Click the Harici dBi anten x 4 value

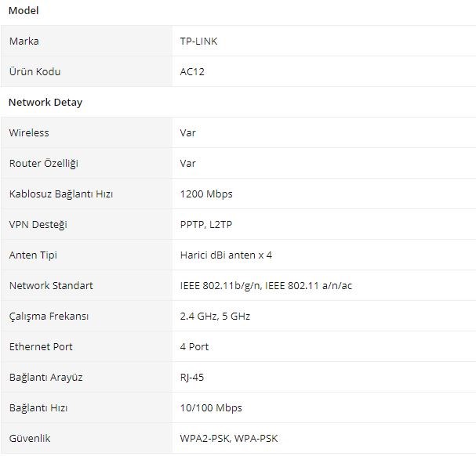[x=226, y=255]
